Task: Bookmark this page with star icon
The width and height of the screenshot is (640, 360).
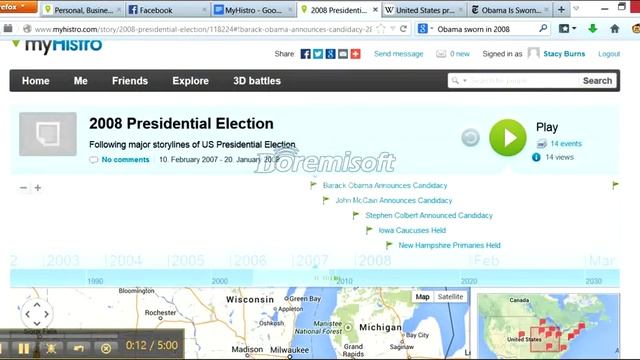Action: coord(381,29)
